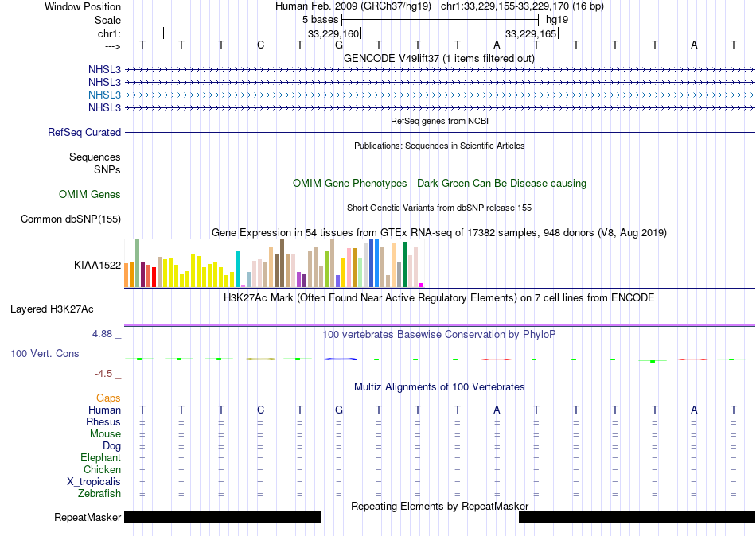The height and width of the screenshot is (536, 756).
Task: Click 'Multiz Alignments of 100 Vertebrates' title
Action: tap(439, 386)
